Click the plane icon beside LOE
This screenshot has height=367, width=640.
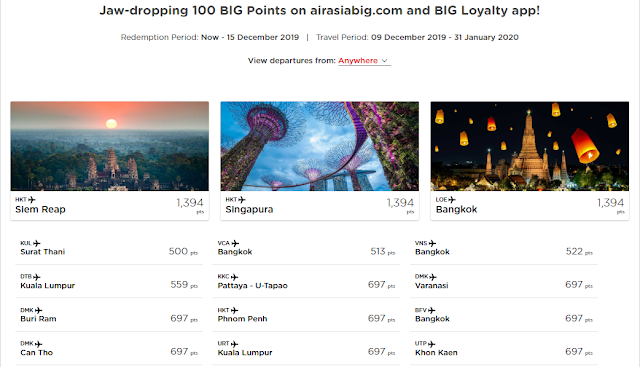pos(452,200)
